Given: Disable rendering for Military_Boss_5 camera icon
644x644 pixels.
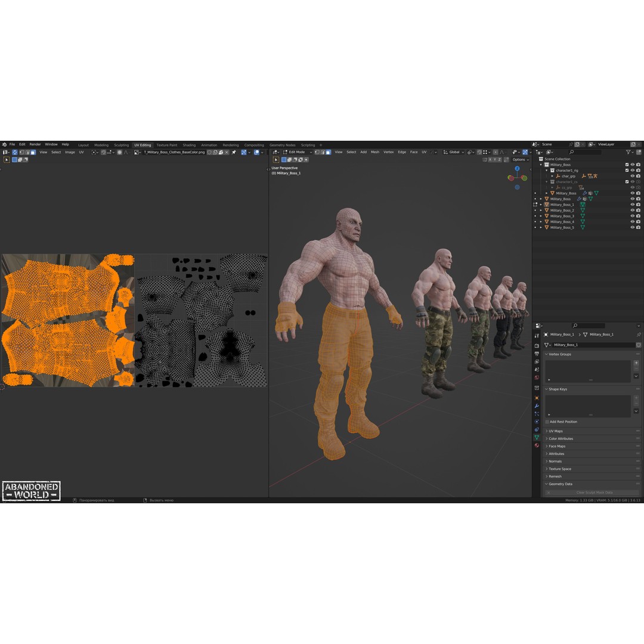Looking at the screenshot, I should (x=638, y=227).
